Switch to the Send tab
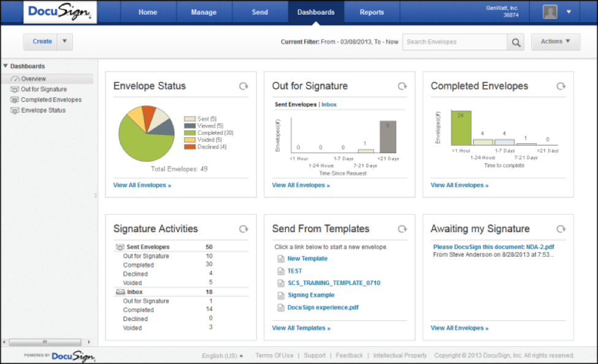The image size is (598, 364). coord(259,12)
